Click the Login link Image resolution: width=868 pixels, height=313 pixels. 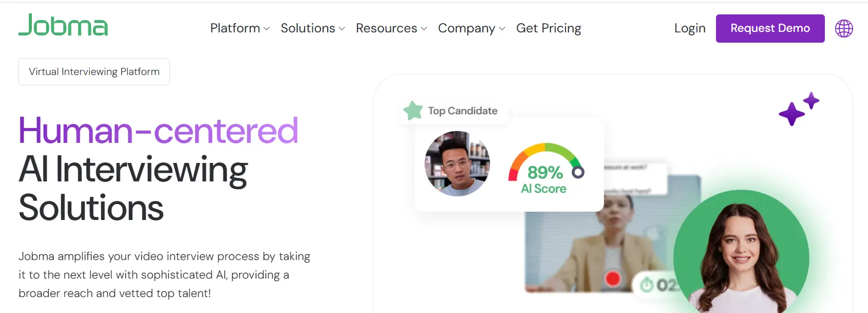click(690, 28)
